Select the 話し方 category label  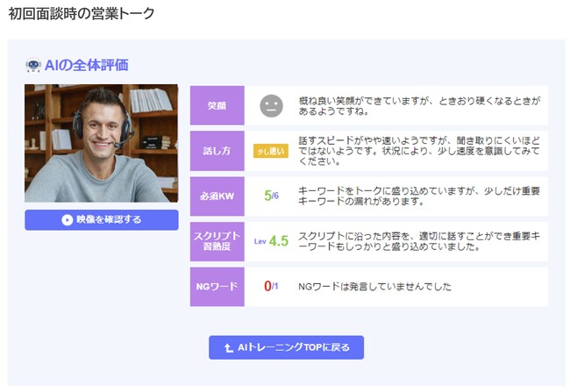point(217,151)
